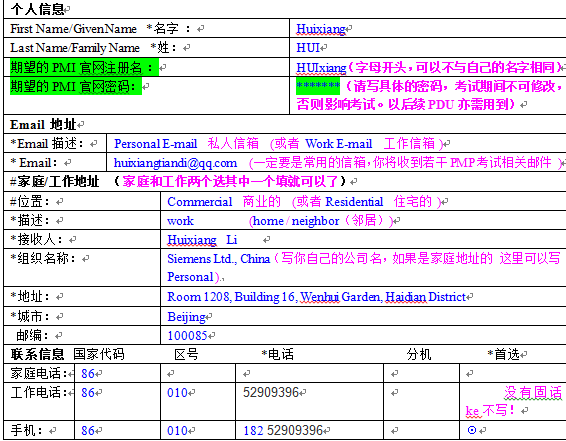
Task: Click the work phone area code 010
Action: coord(177,393)
